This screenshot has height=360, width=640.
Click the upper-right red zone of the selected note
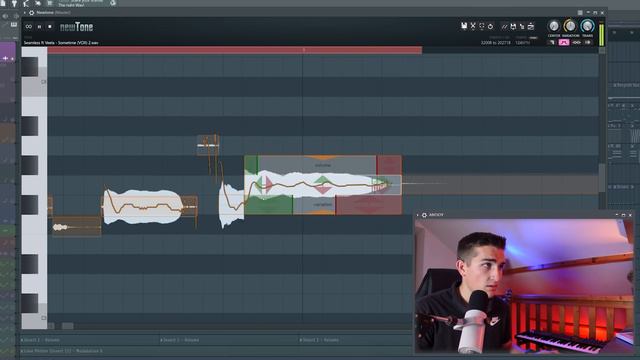pos(389,165)
